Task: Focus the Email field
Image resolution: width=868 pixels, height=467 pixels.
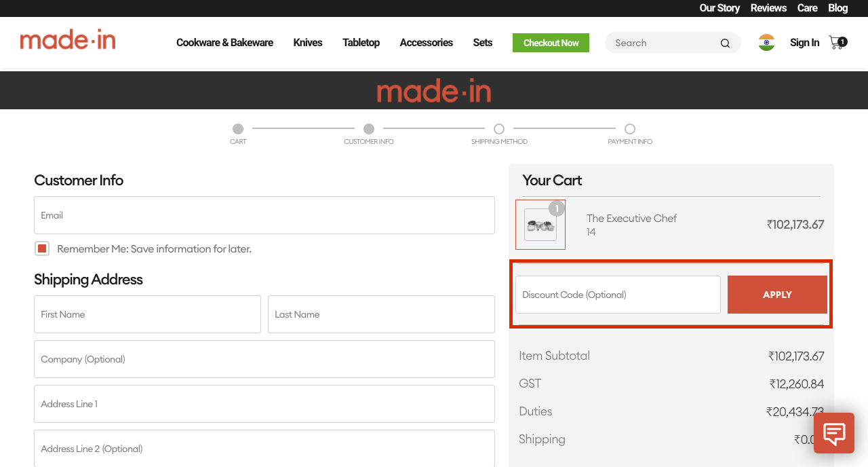Action: click(x=264, y=215)
